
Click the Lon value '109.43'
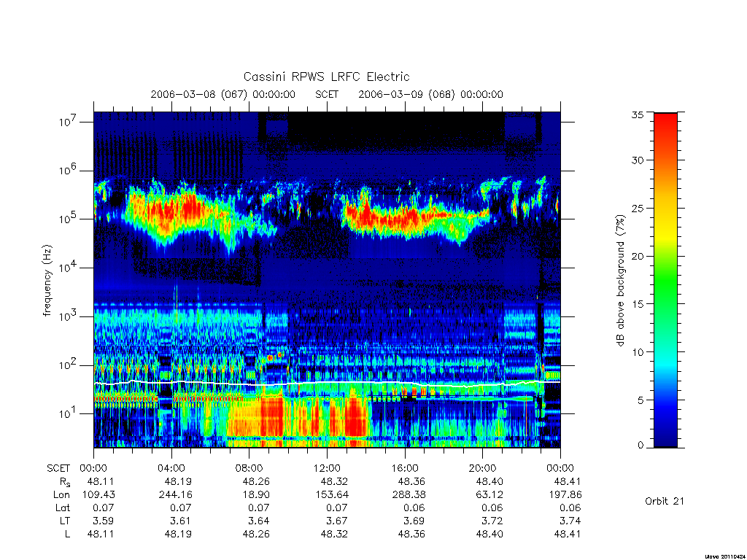pyautogui.click(x=98, y=495)
